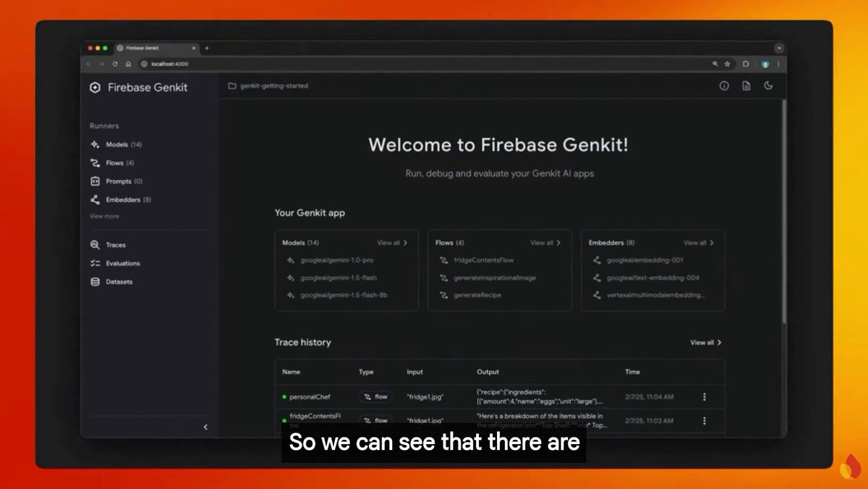This screenshot has width=868, height=489.
Task: Go to Datasets in the sidebar
Action: [111, 282]
